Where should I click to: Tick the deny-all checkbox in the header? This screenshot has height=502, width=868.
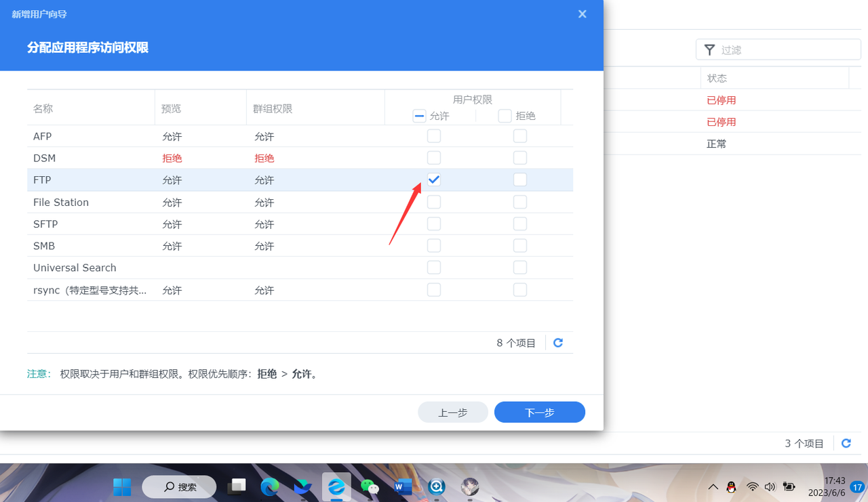pos(505,116)
